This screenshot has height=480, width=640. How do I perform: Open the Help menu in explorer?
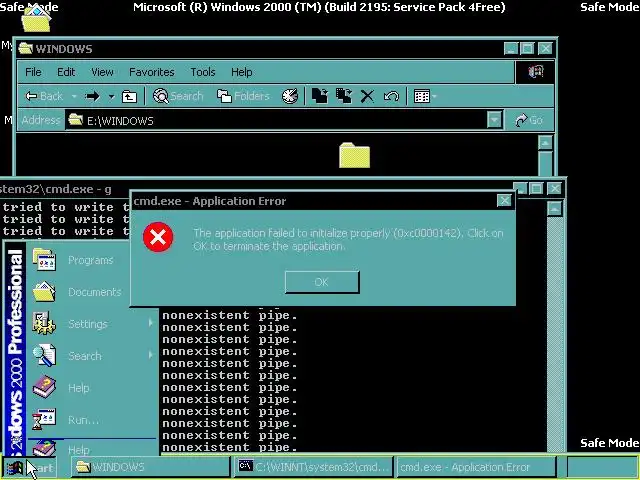[241, 72]
